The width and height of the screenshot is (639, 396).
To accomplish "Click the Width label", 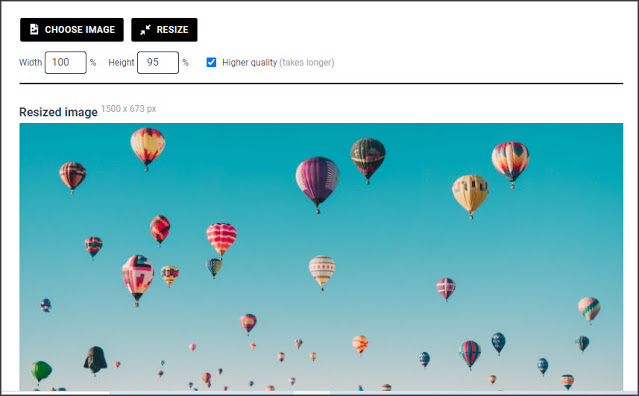I will point(31,62).
